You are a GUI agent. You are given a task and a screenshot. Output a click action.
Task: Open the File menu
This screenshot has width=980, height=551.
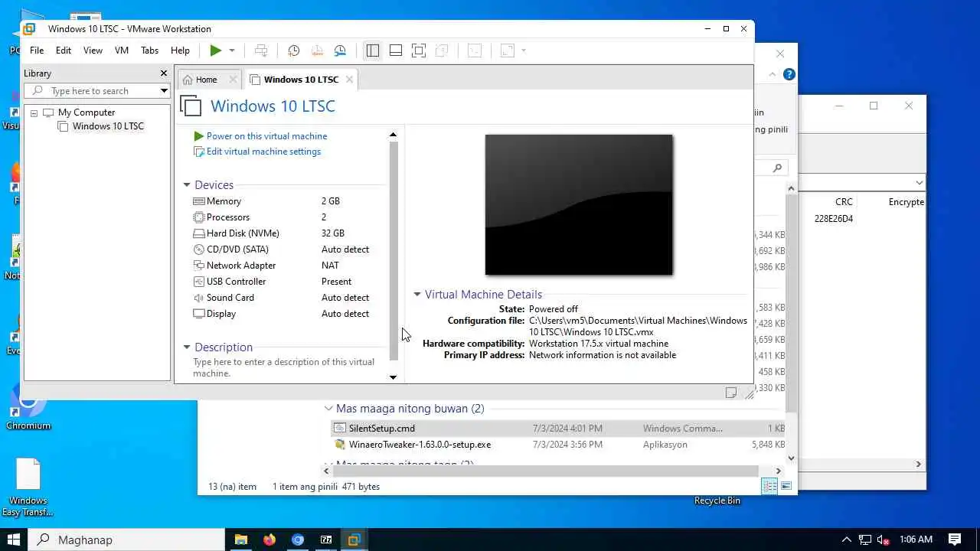point(37,51)
